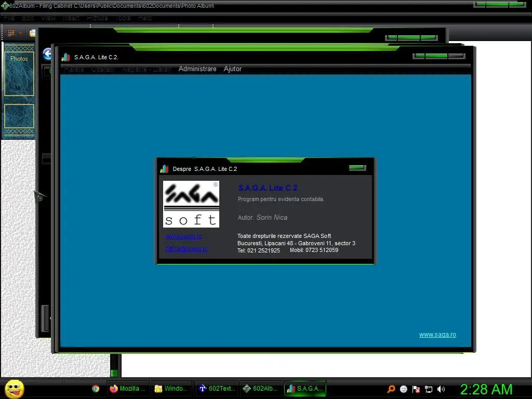Open the View menu in 602Album
The height and width of the screenshot is (399, 532).
coord(48,18)
